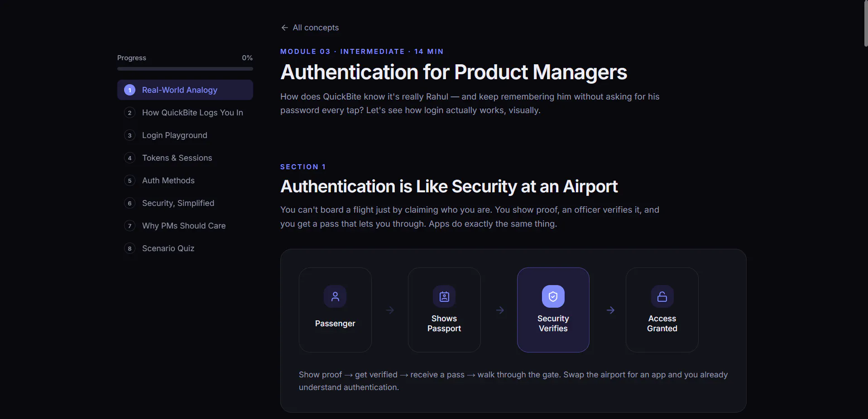This screenshot has height=419, width=868.
Task: Click step number 4 circle in sidebar
Action: coord(129,158)
